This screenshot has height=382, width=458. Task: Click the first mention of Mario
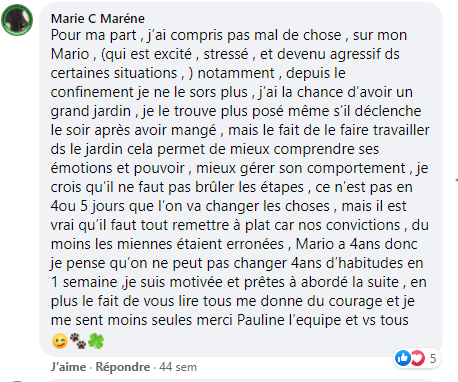pyautogui.click(x=70, y=54)
